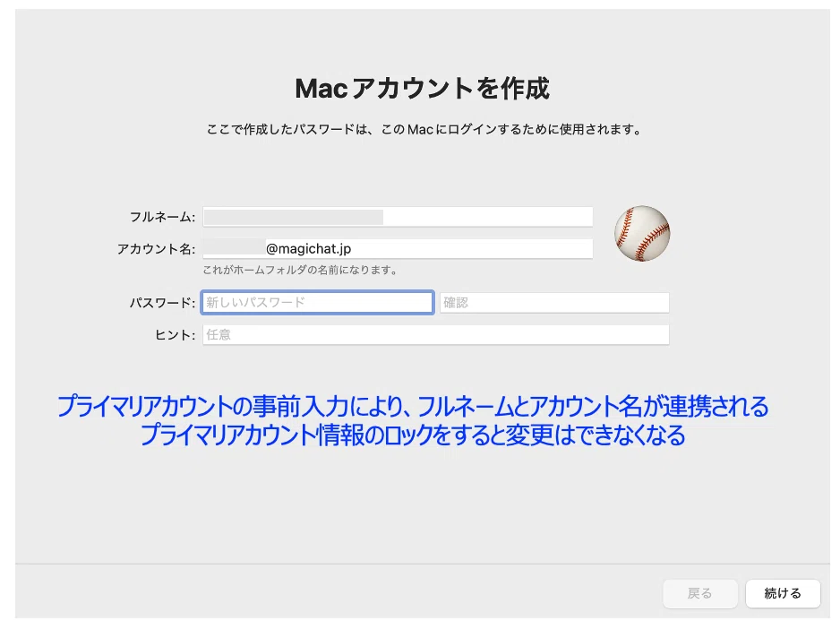
Task: Click the second line of blue annotation text
Action: click(x=413, y=436)
